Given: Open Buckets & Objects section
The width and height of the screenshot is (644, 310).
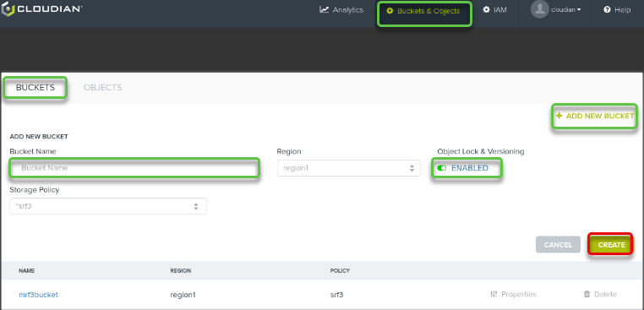Looking at the screenshot, I should coord(424,11).
